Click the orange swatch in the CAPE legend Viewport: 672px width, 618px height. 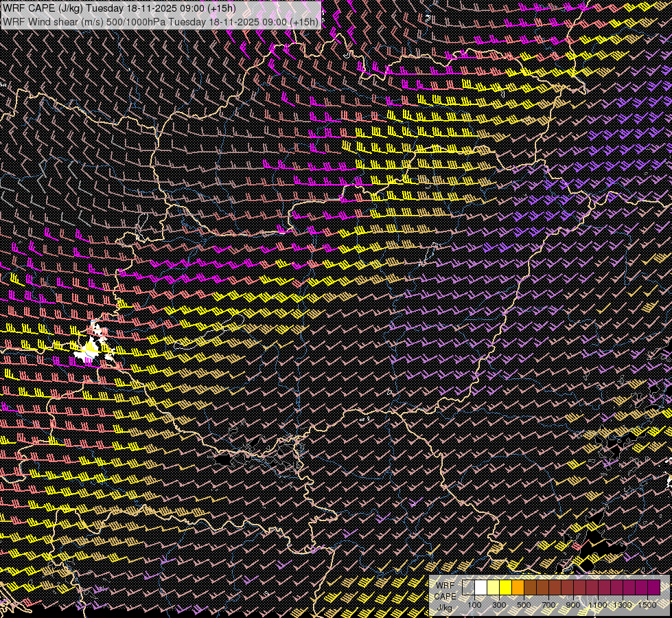pos(518,588)
